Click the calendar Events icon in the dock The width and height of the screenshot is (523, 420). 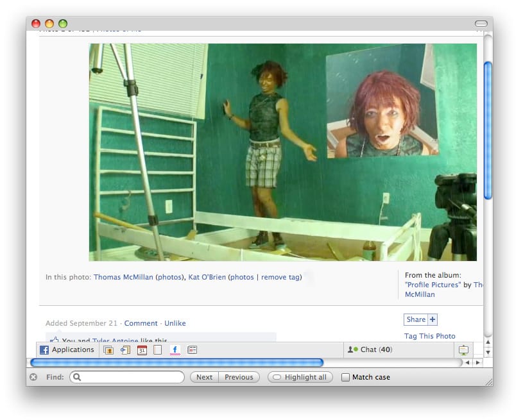coord(142,350)
